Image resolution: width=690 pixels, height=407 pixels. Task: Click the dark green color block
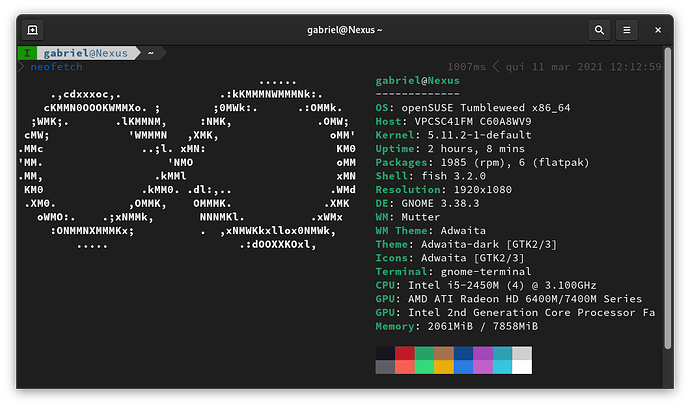(x=424, y=353)
